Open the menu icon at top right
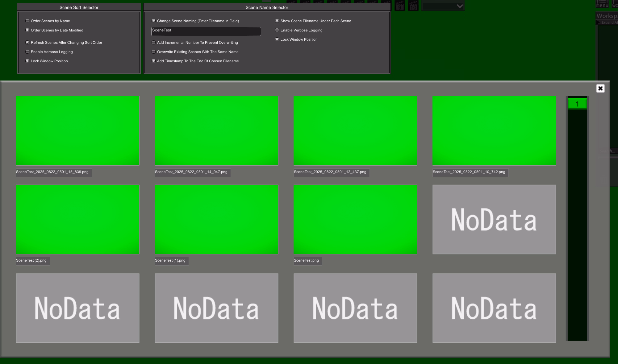The image size is (618, 364). click(602, 4)
